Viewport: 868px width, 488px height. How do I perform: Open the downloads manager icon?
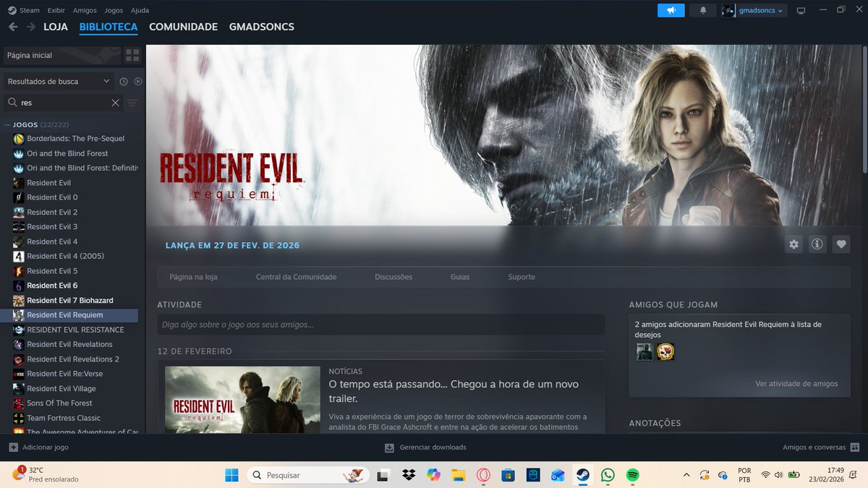[389, 448]
